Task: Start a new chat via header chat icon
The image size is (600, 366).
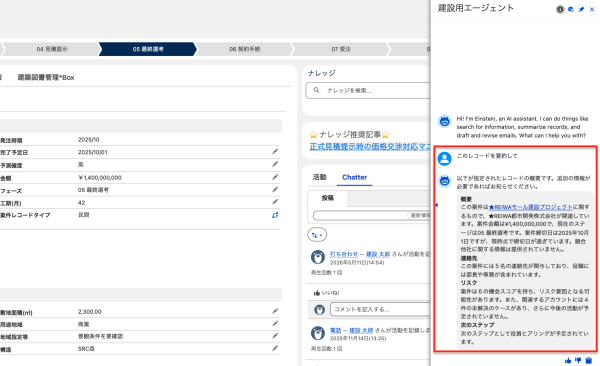Action: [571, 10]
